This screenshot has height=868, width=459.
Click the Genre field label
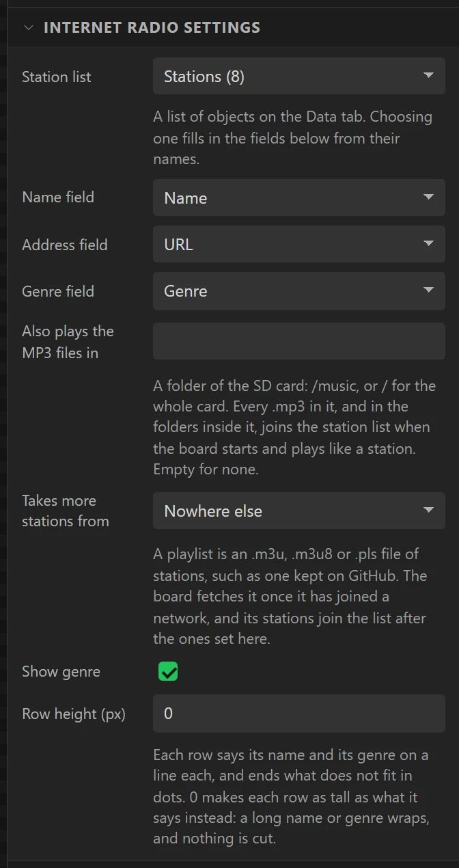pos(58,291)
